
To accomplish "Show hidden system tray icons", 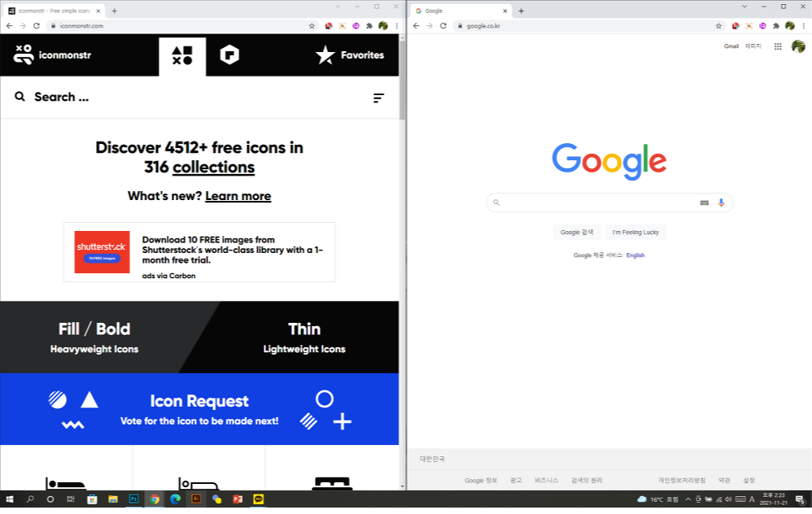I will (x=688, y=499).
